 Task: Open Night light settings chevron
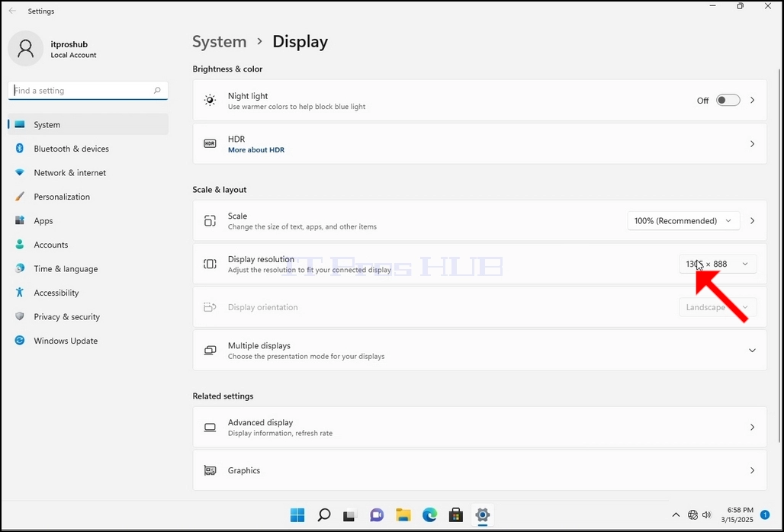[x=752, y=100]
